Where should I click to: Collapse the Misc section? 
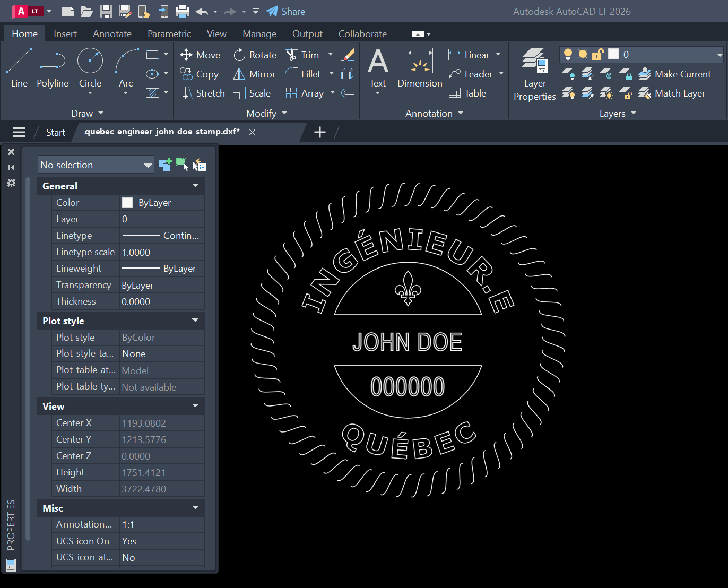[195, 508]
